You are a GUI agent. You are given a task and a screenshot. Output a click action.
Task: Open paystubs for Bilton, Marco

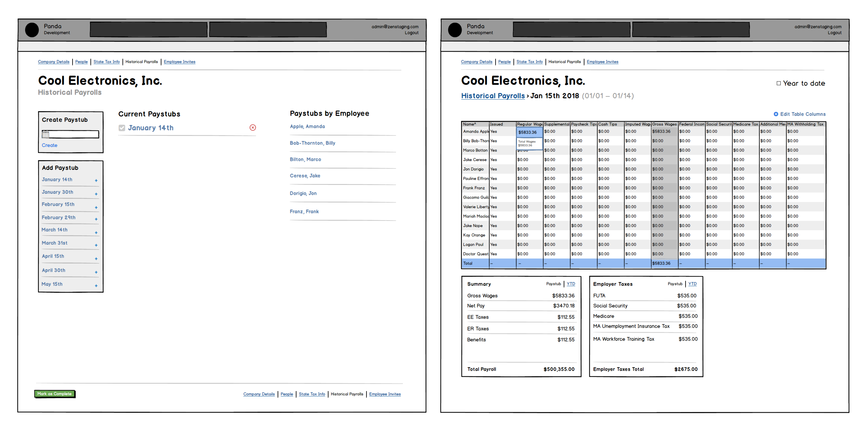[305, 159]
